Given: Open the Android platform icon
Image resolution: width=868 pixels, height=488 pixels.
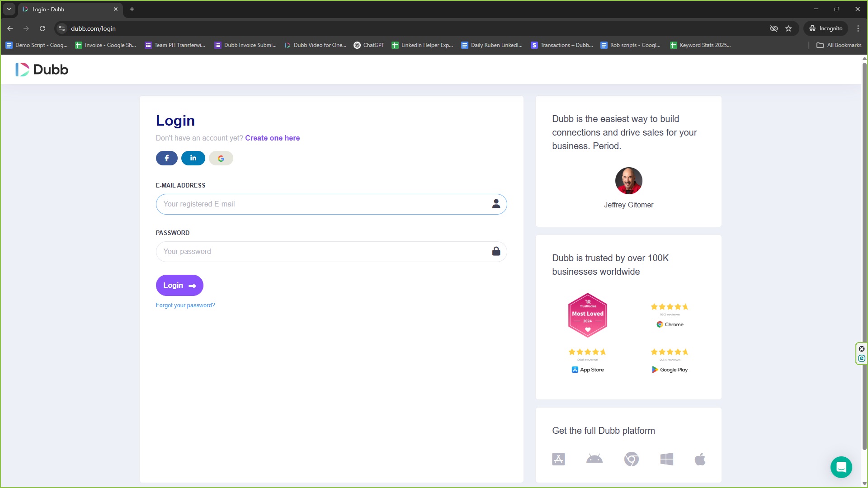Looking at the screenshot, I should click(594, 459).
